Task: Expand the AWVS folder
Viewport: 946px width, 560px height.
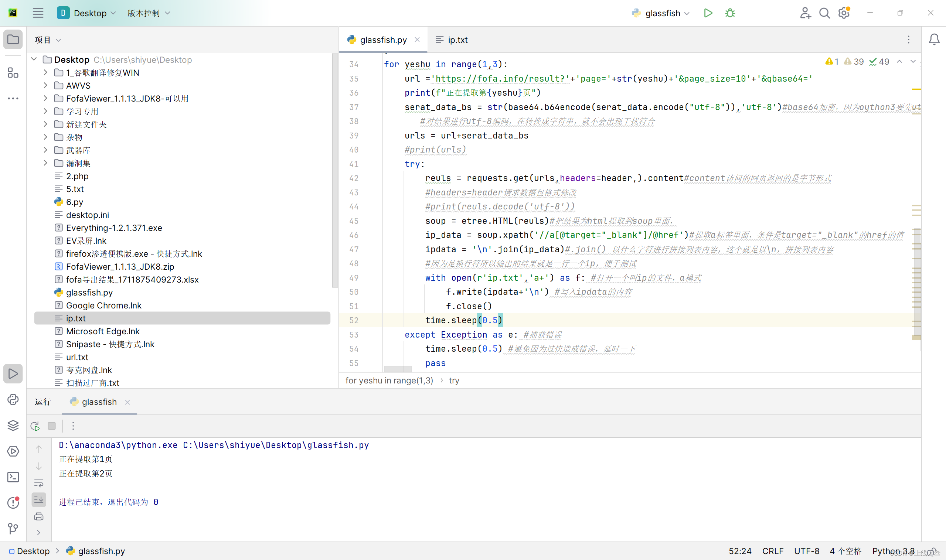Action: (45, 86)
